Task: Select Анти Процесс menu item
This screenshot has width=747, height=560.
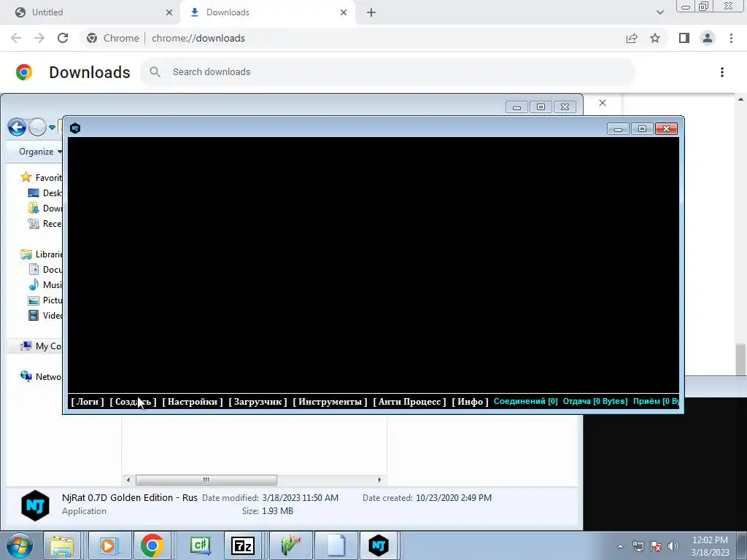Action: (409, 402)
